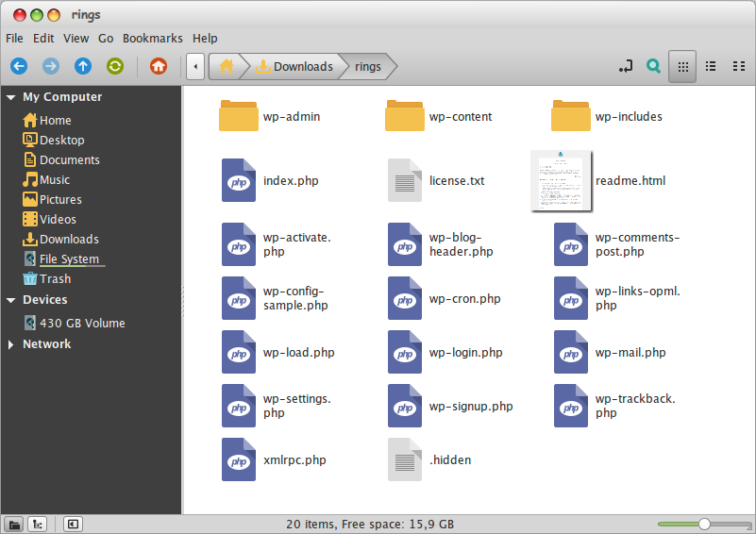Open the Go menu
The image size is (756, 534).
click(106, 38)
